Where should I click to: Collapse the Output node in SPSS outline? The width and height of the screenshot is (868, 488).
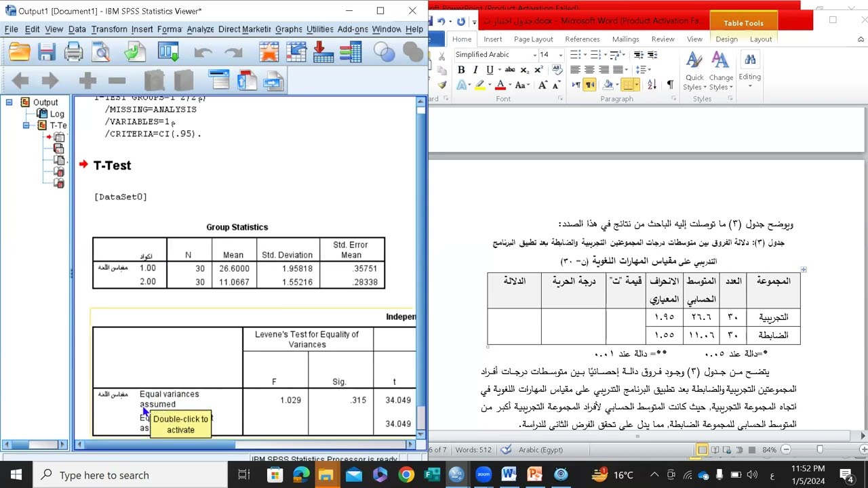tap(9, 102)
